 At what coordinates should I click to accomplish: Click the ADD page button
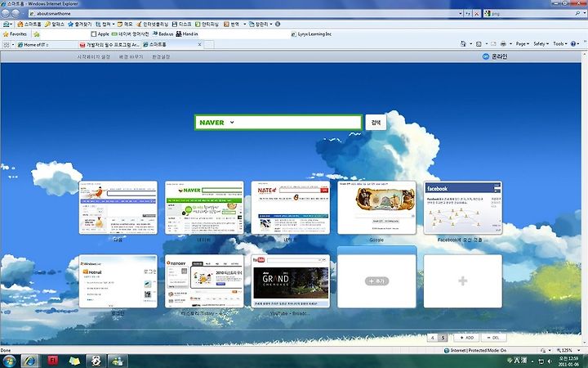[466, 338]
